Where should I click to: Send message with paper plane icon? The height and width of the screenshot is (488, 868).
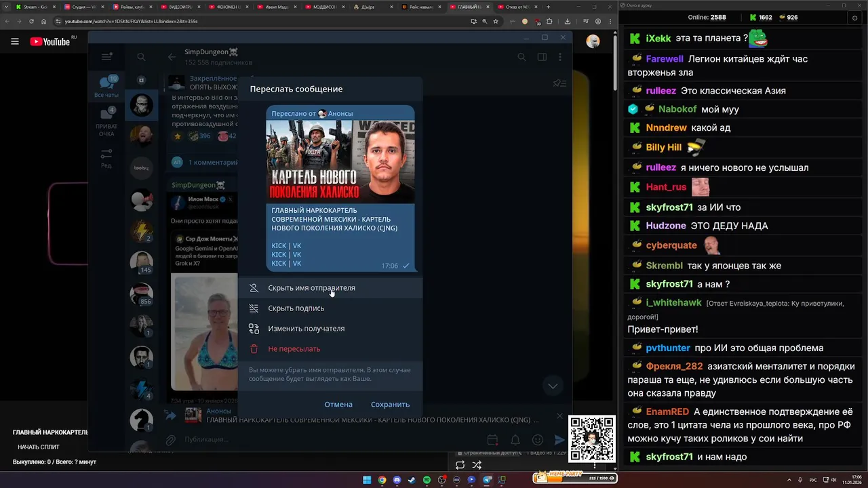[559, 440]
